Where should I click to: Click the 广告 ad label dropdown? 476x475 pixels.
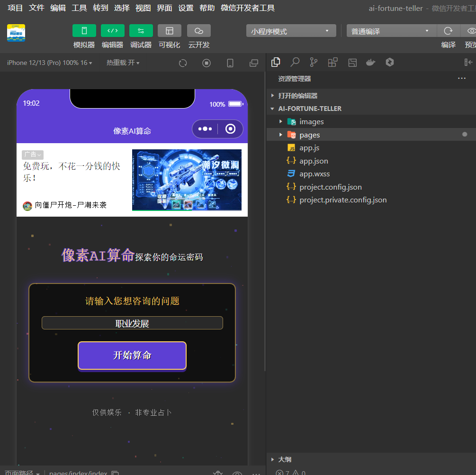[x=33, y=155]
